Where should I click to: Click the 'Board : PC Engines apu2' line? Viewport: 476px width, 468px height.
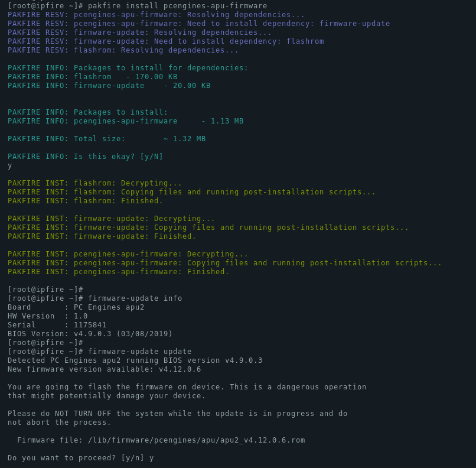pos(76,307)
